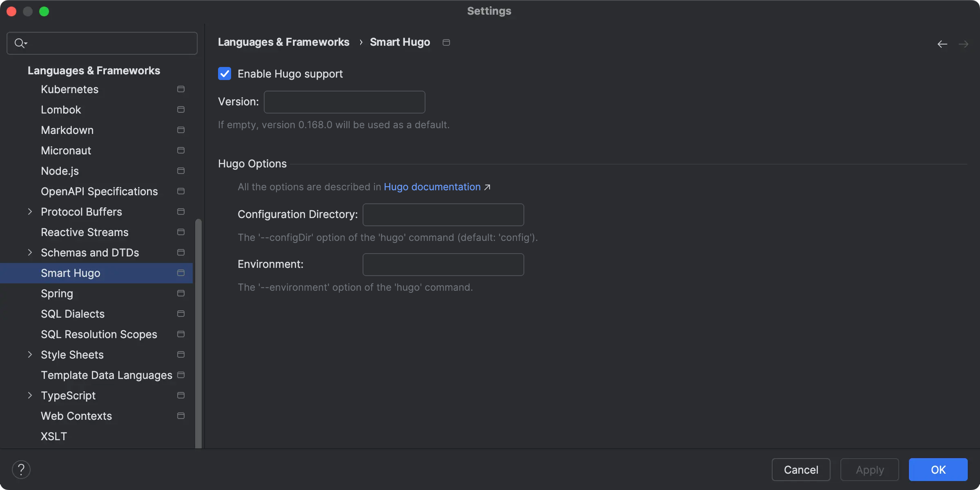
Task: Disable the Enable Hugo support checkbox
Action: (225, 73)
